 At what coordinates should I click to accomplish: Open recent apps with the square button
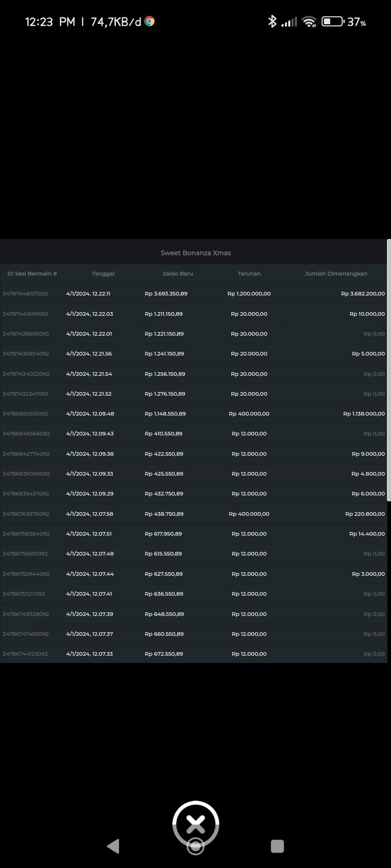(277, 846)
